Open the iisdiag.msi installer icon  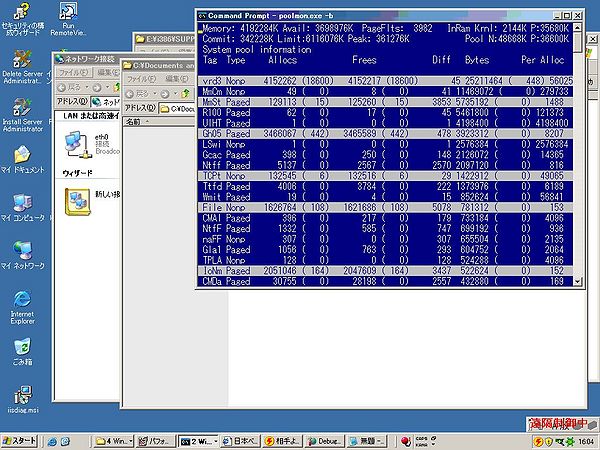click(x=22, y=399)
